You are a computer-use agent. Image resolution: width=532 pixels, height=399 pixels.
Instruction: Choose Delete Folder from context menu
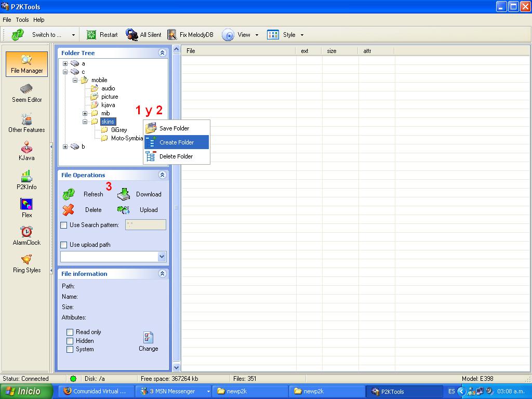click(x=177, y=156)
